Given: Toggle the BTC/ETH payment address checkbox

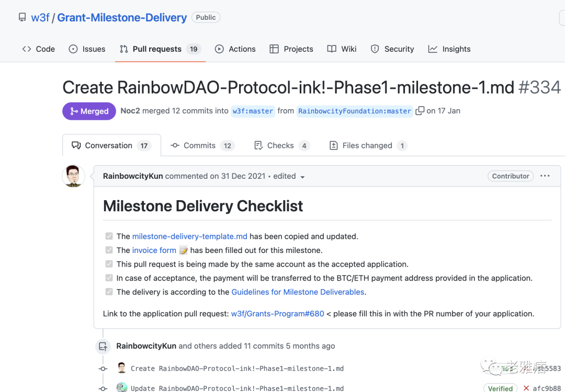Looking at the screenshot, I should click(109, 278).
